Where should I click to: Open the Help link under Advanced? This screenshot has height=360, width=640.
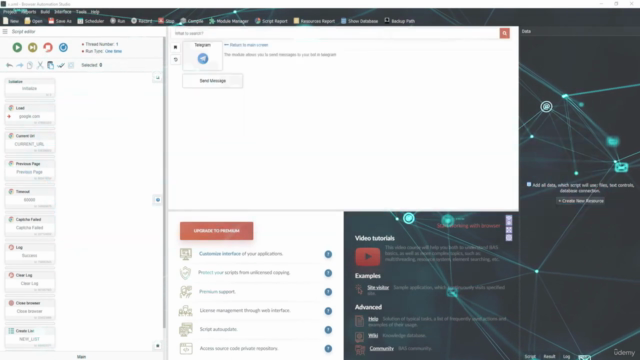(373, 319)
